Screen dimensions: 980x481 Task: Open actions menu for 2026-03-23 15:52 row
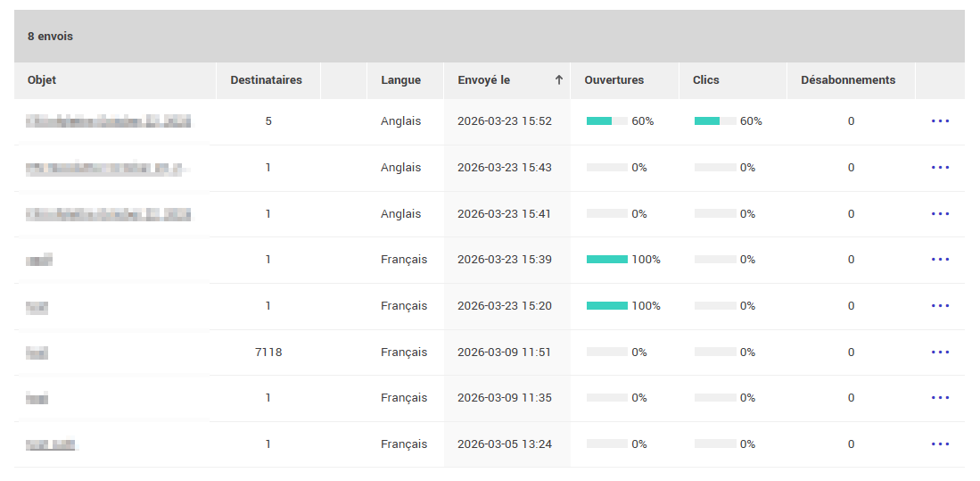click(x=940, y=121)
